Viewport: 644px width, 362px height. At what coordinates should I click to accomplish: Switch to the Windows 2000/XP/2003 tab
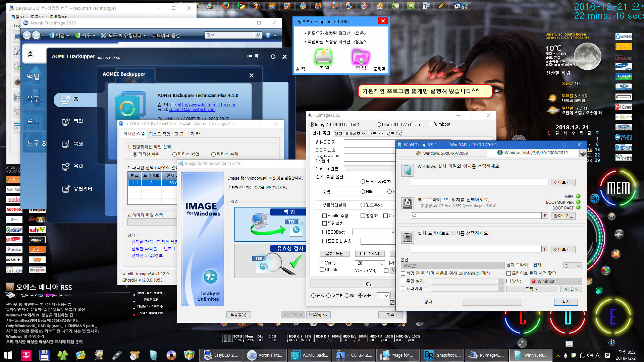tap(441, 153)
